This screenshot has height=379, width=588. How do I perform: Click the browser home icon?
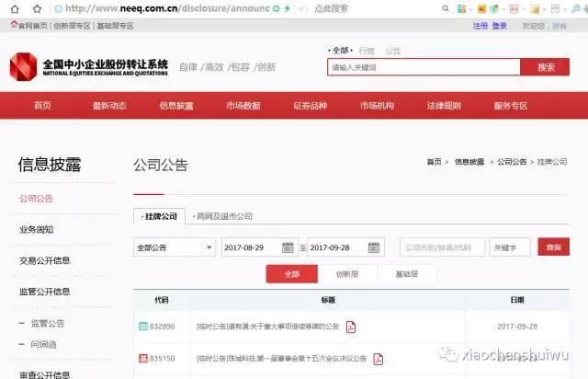(x=15, y=8)
